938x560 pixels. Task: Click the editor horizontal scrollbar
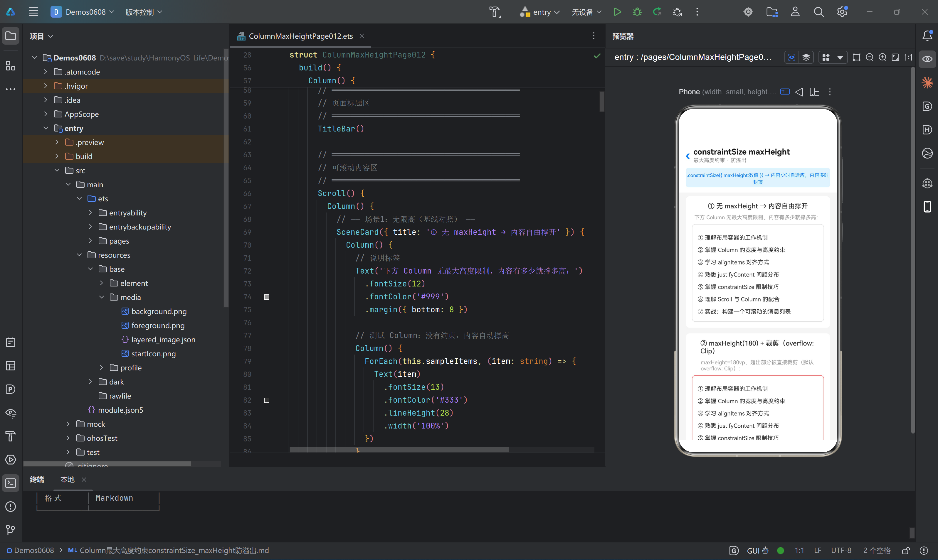(x=399, y=449)
